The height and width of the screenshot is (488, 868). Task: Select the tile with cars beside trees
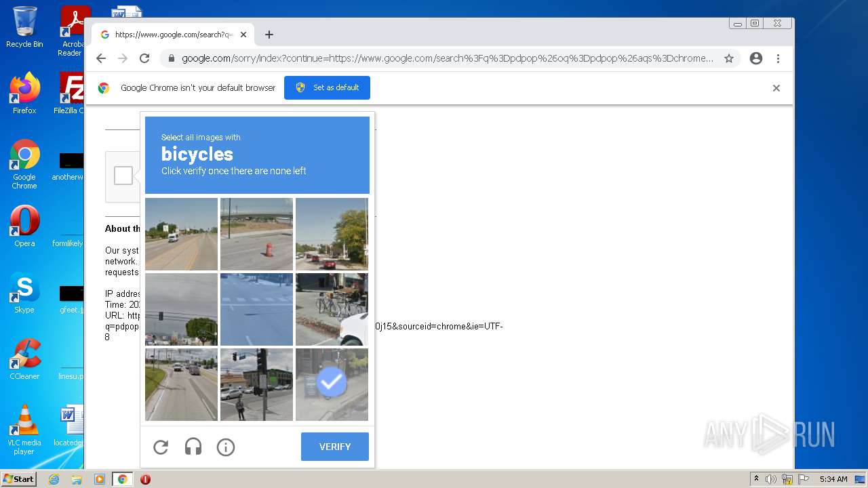tap(332, 234)
